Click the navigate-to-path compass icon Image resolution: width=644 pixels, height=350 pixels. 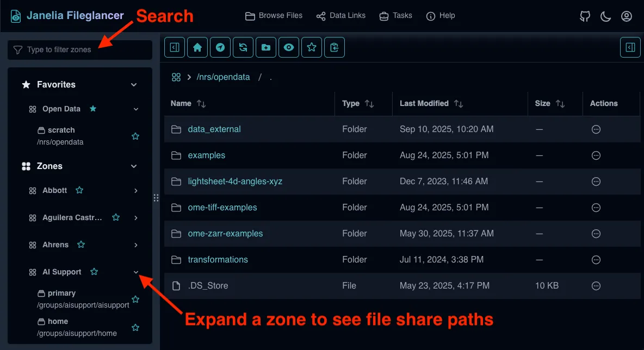[220, 47]
